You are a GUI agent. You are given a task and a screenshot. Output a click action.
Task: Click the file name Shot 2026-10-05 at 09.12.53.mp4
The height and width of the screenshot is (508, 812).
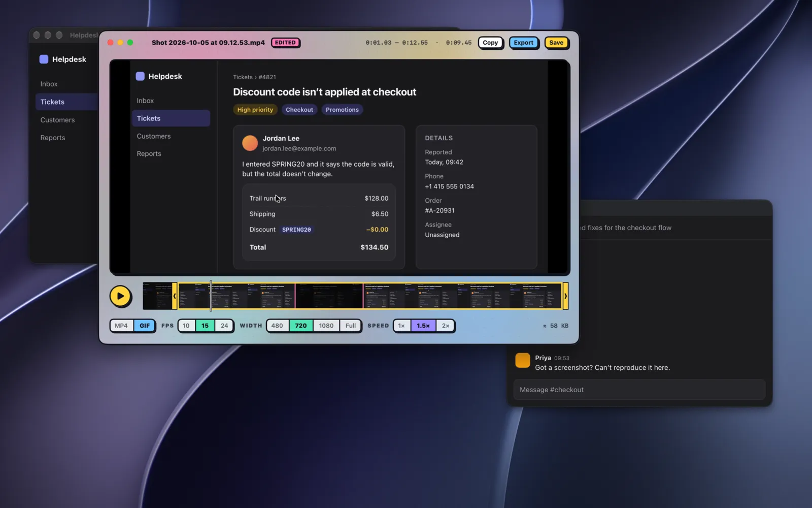click(208, 43)
